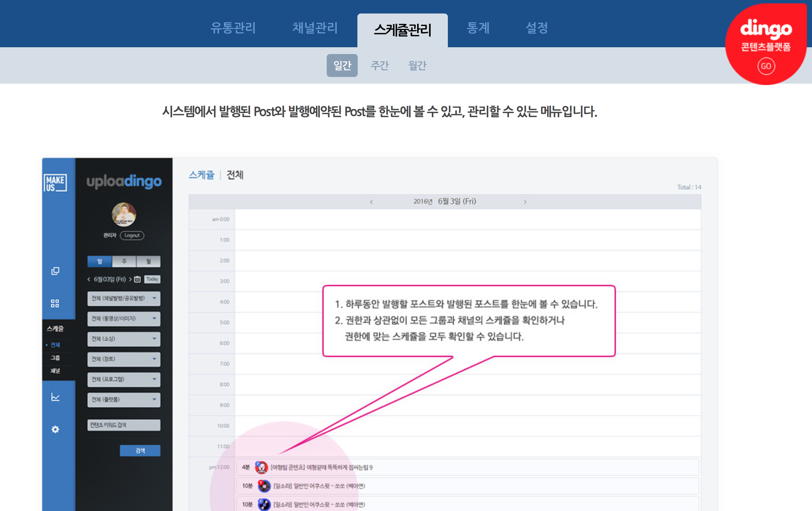Click the settings gear icon in sidebar
812x511 pixels.
(x=55, y=429)
